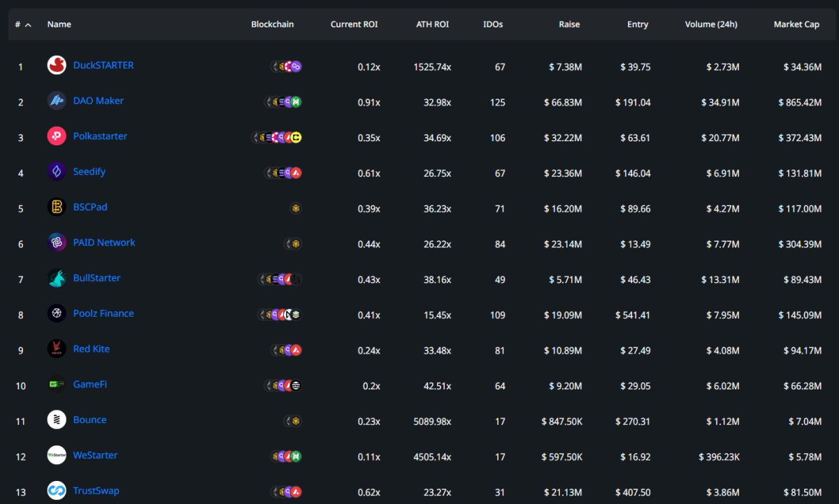This screenshot has height=504, width=839.
Task: Click the BullStarter teal bull logo
Action: (x=57, y=278)
